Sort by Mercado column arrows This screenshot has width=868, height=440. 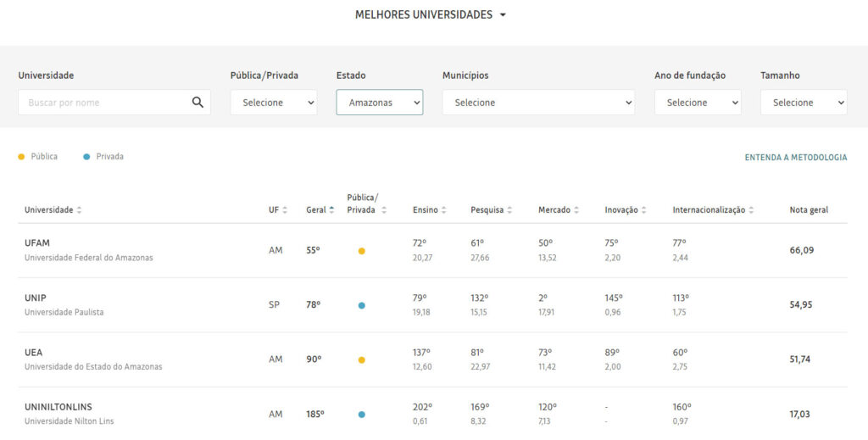click(x=577, y=210)
